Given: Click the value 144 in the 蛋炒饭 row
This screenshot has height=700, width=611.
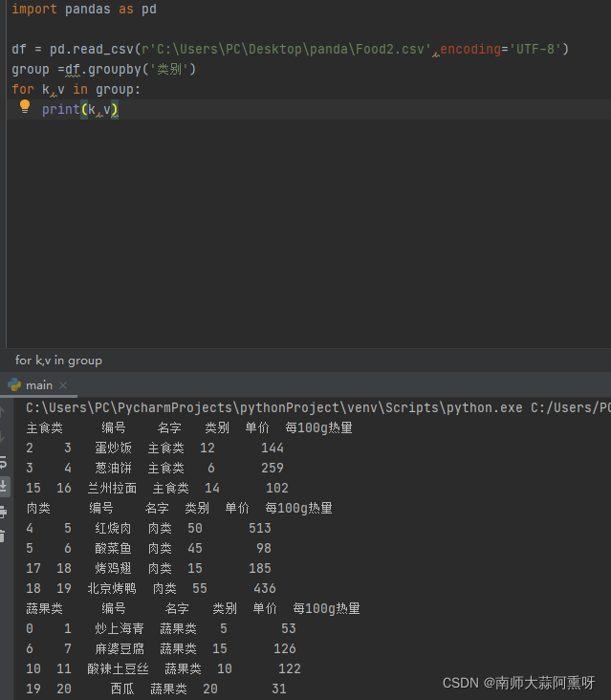Looking at the screenshot, I should coord(273,448).
